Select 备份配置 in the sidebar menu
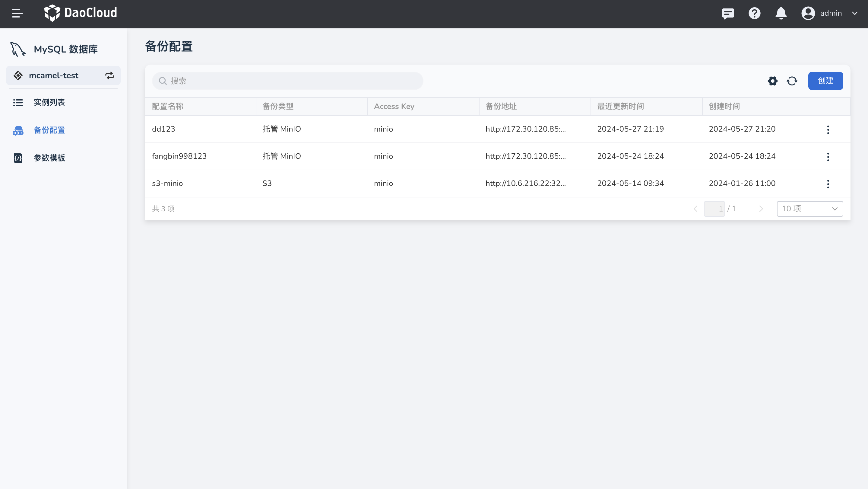The height and width of the screenshot is (489, 868). [49, 130]
